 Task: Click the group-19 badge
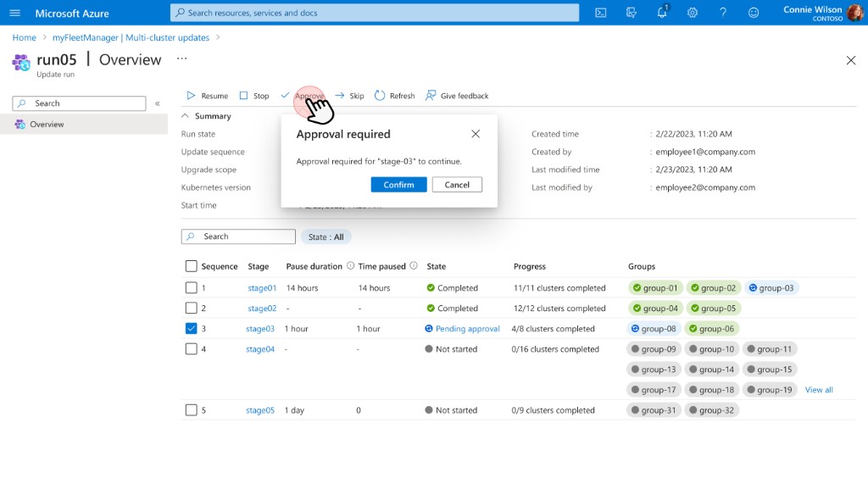tap(770, 390)
